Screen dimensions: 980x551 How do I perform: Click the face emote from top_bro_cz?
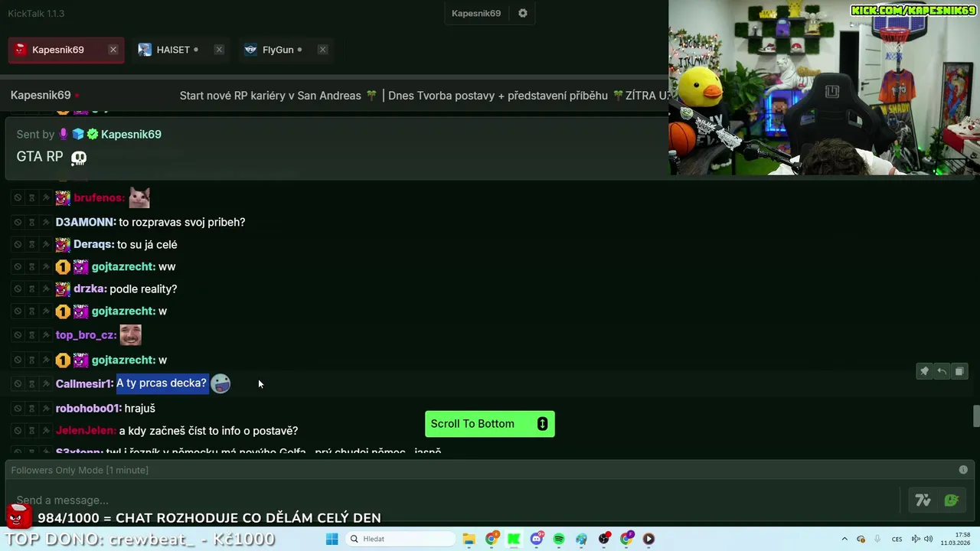(130, 334)
